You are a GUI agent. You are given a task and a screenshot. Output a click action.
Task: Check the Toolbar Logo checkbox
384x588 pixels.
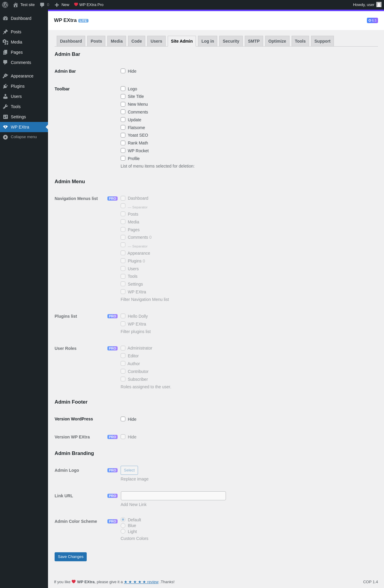pos(123,89)
